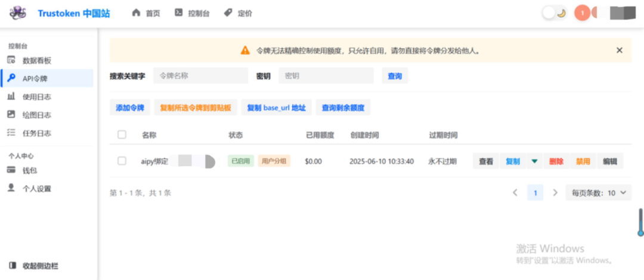This screenshot has height=280, width=644.
Task: Go to the next page arrow
Action: [x=555, y=192]
